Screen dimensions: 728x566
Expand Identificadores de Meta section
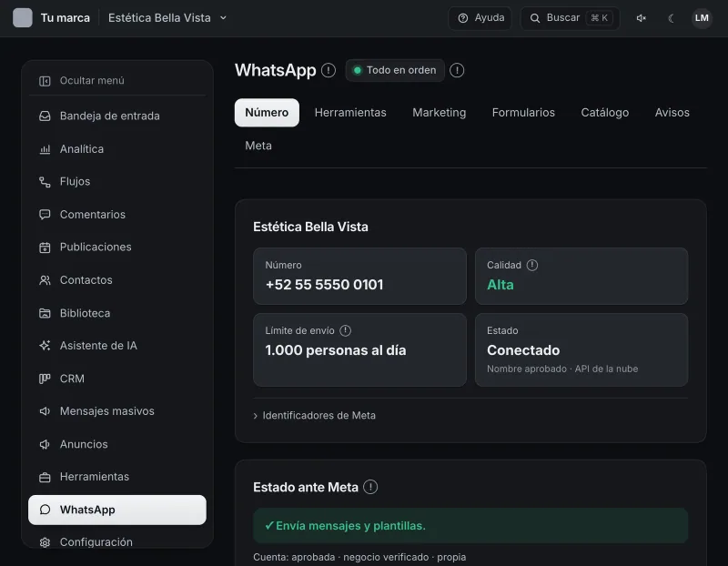[314, 416]
